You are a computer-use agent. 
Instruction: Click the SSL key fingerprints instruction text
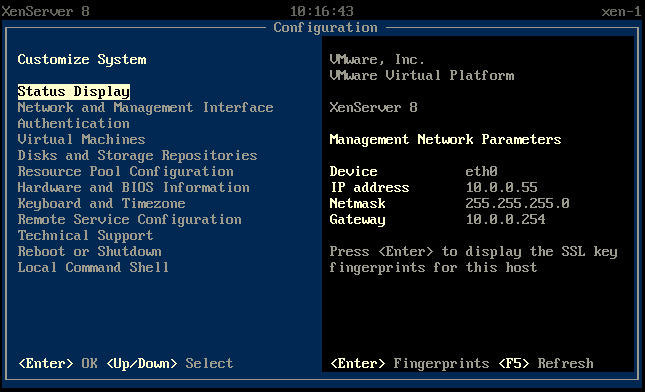[473, 260]
